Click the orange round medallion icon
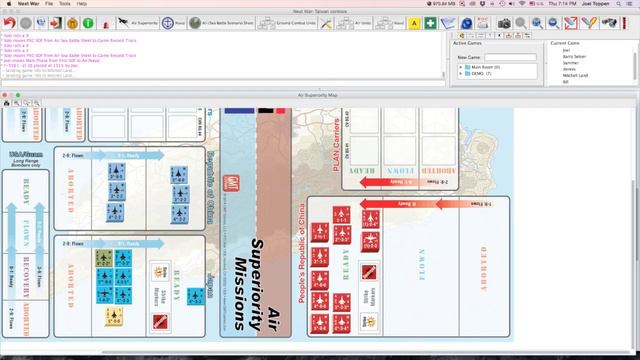640x360 pixels. (x=72, y=23)
